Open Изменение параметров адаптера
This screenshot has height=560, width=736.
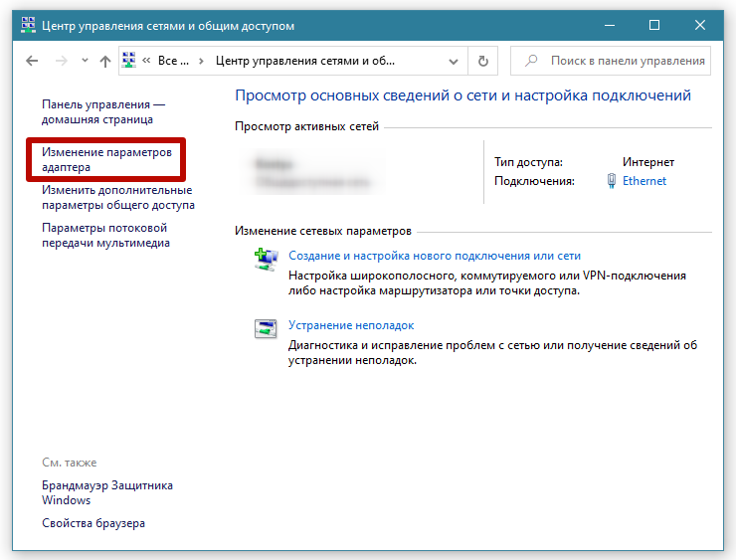(106, 160)
